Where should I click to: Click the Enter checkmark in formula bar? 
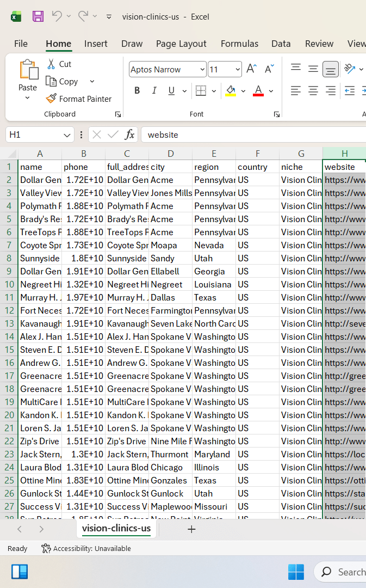coord(113,134)
